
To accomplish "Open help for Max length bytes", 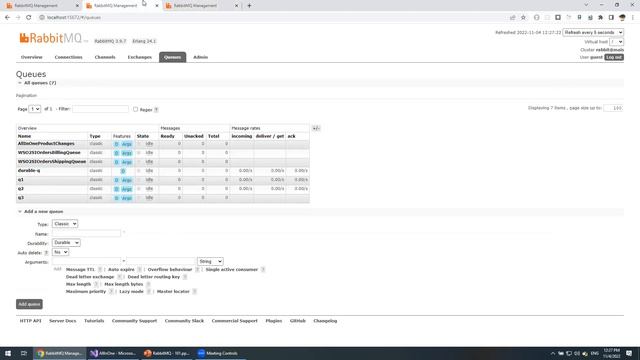I will 148,284.
